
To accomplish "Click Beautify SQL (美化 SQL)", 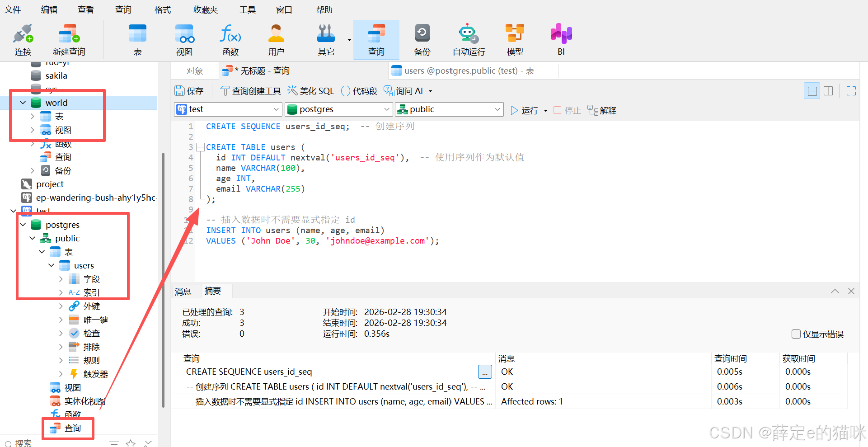I will point(311,91).
